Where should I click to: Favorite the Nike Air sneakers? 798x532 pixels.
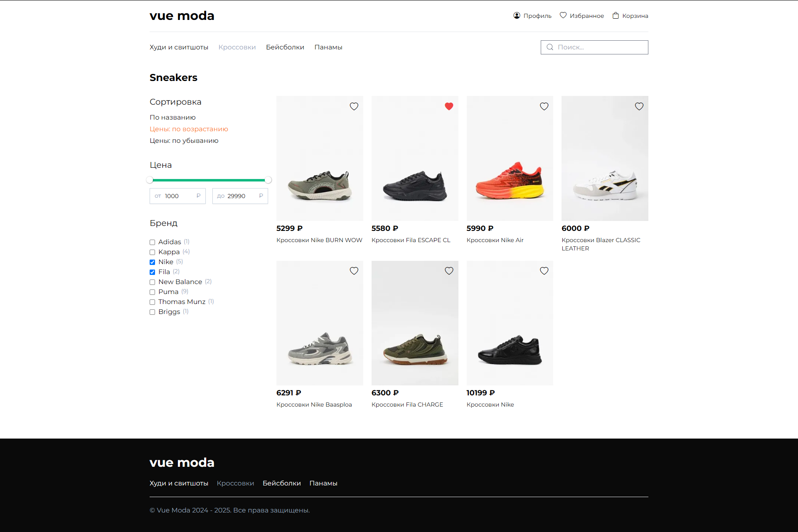click(x=544, y=106)
